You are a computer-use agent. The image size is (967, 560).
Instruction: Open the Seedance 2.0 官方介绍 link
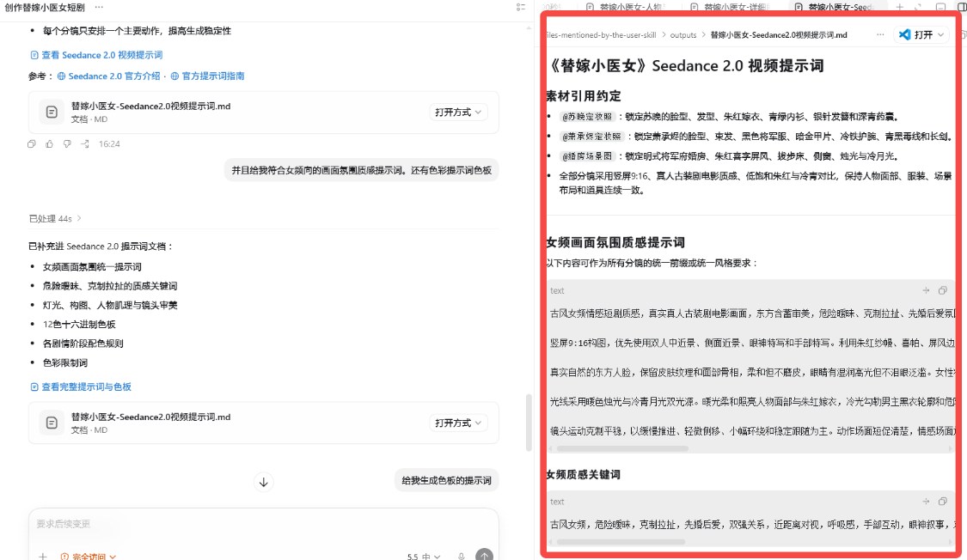108,76
